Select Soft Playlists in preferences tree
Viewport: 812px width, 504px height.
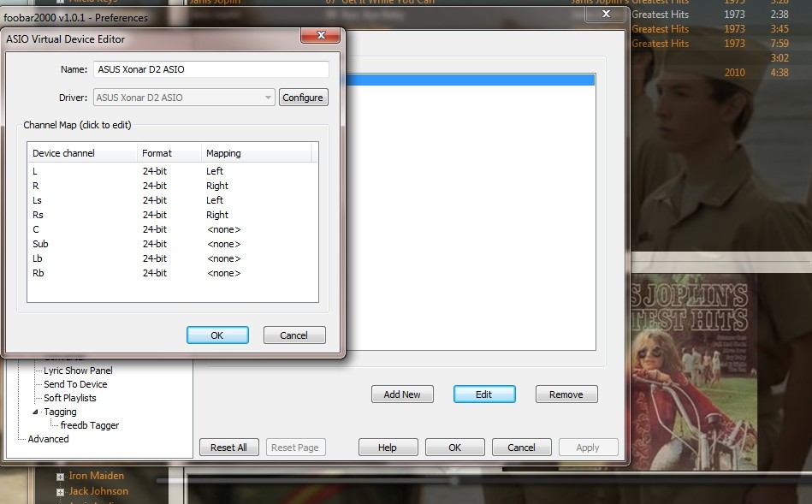point(70,398)
